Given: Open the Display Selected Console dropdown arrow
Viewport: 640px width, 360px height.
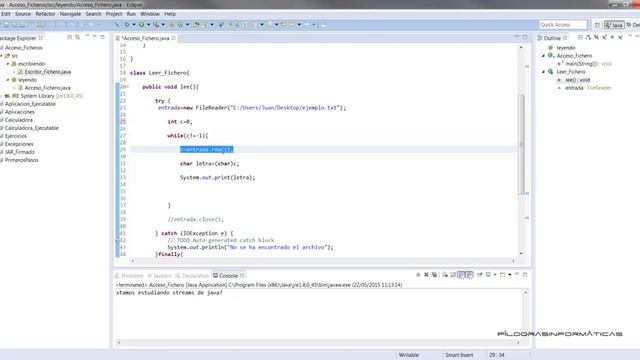Looking at the screenshot, I should [x=495, y=275].
